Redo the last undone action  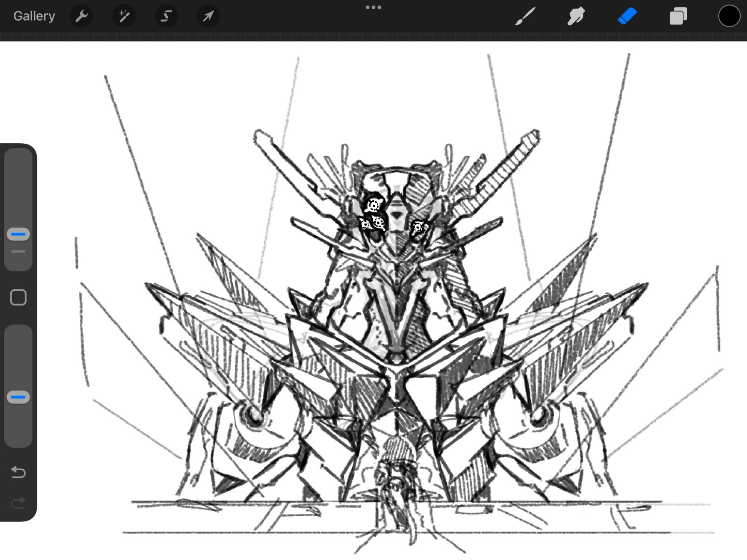pyautogui.click(x=18, y=503)
